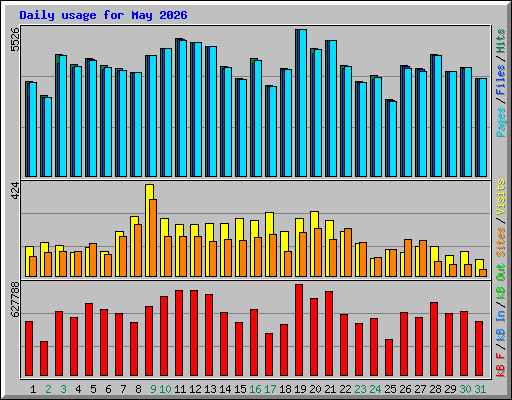512x400 pixels.
Task: Click day 19 on the x-axis
Action: click(300, 389)
